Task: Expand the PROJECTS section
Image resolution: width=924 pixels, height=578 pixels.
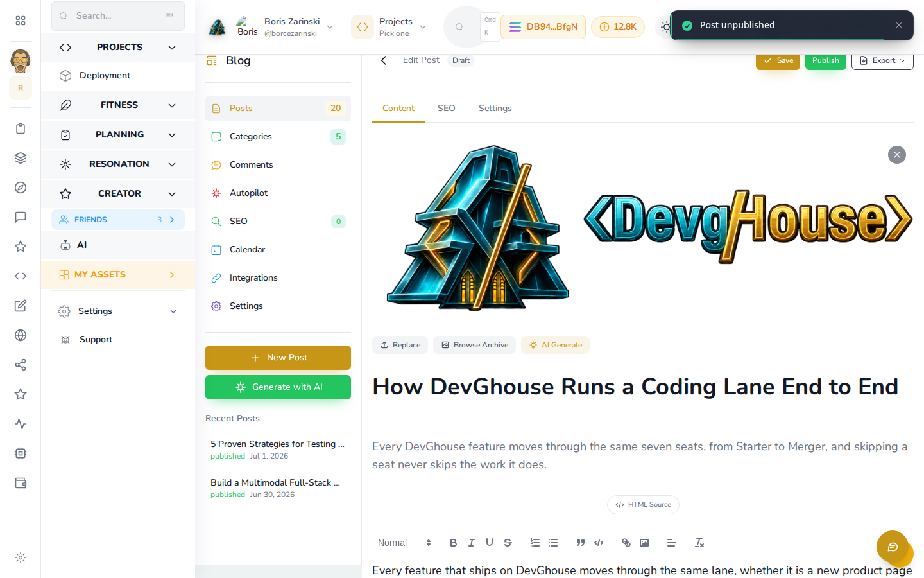Action: 118,47
